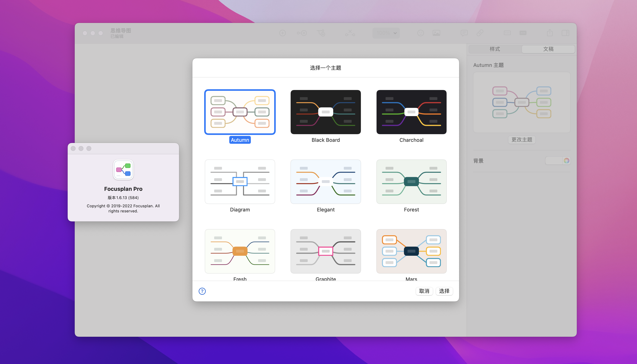The width and height of the screenshot is (637, 364).
Task: Click the 选择 choose button
Action: click(444, 291)
